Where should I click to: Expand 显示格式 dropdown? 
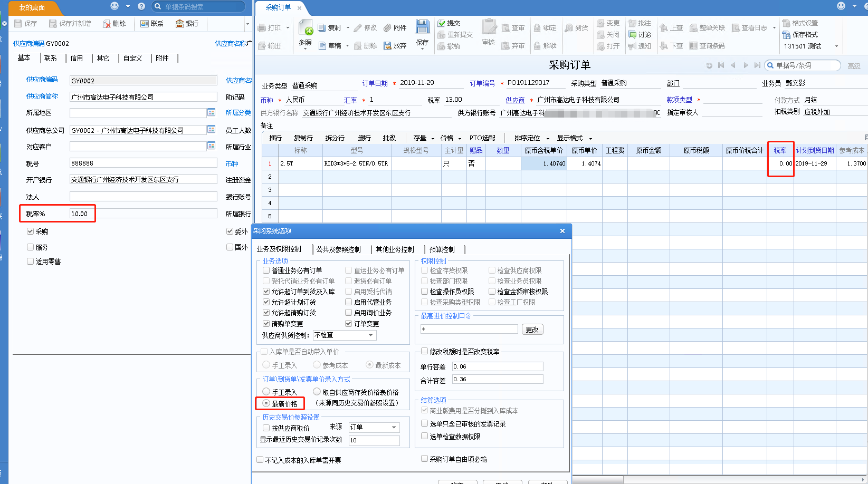(x=590, y=138)
